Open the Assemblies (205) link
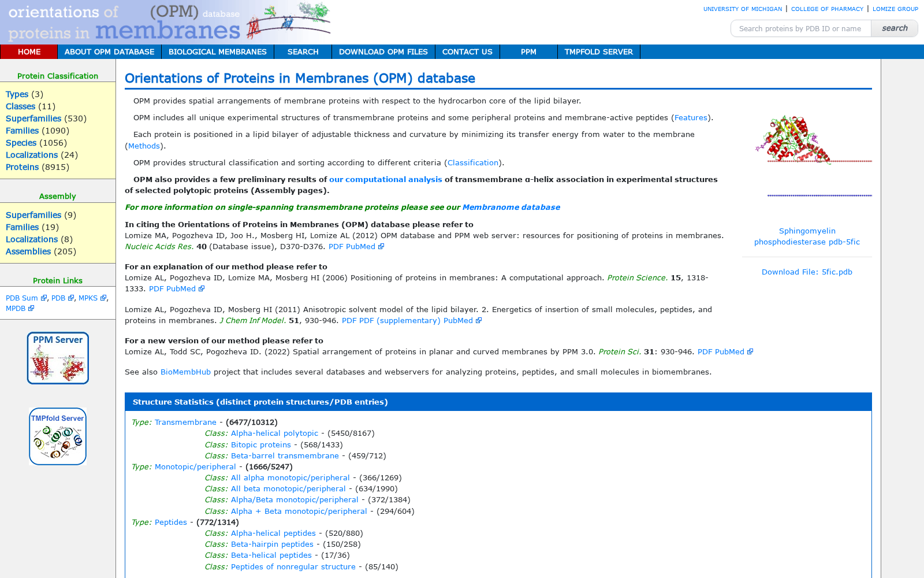This screenshot has width=924, height=578. coord(28,251)
